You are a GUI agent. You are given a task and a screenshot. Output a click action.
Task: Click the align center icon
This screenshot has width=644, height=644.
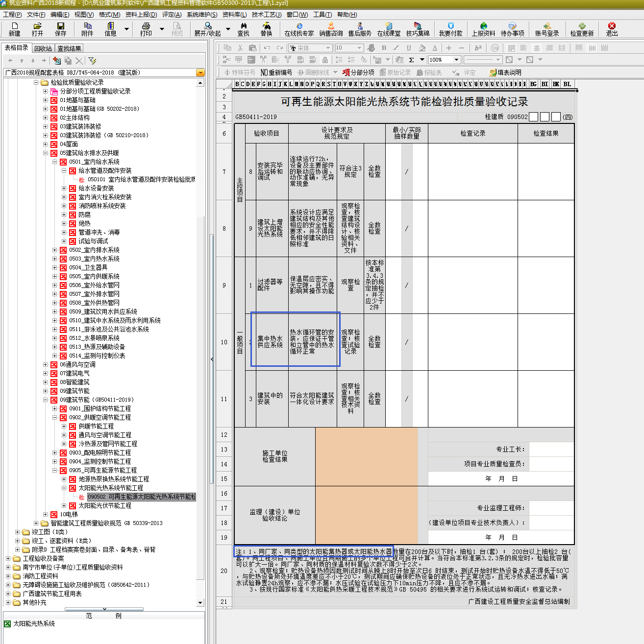pyautogui.click(x=537, y=48)
